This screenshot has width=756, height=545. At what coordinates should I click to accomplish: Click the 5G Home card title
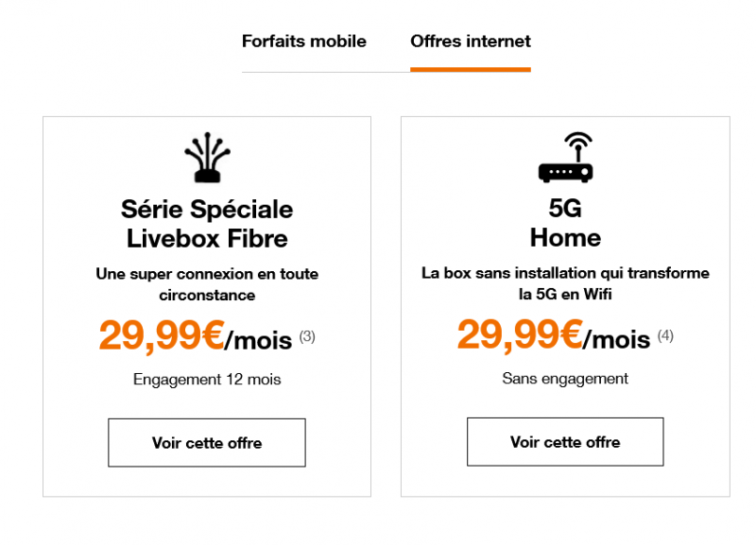pyautogui.click(x=565, y=219)
